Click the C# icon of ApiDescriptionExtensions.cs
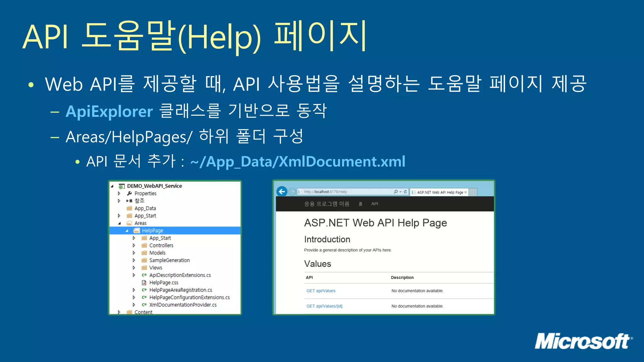Viewport: 644px width, 362px height. click(x=144, y=275)
